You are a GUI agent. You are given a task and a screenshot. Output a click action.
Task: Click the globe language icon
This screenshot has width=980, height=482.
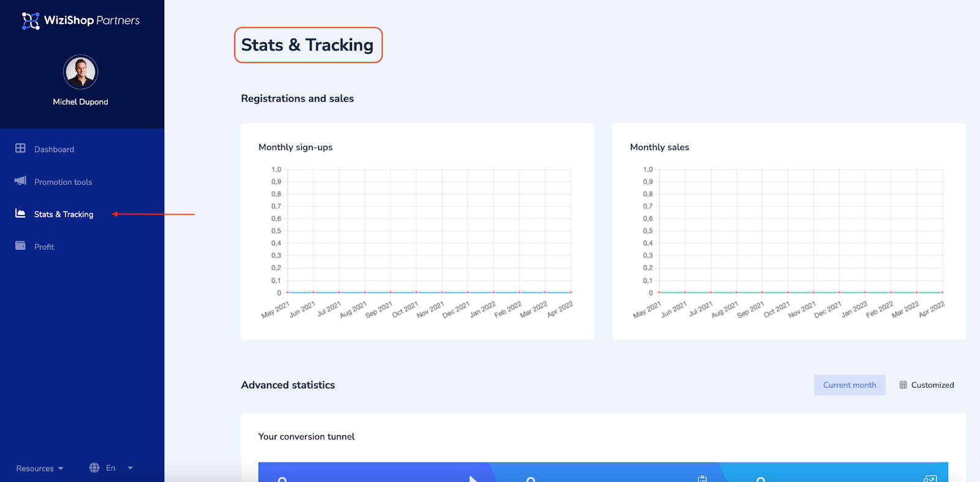[94, 468]
